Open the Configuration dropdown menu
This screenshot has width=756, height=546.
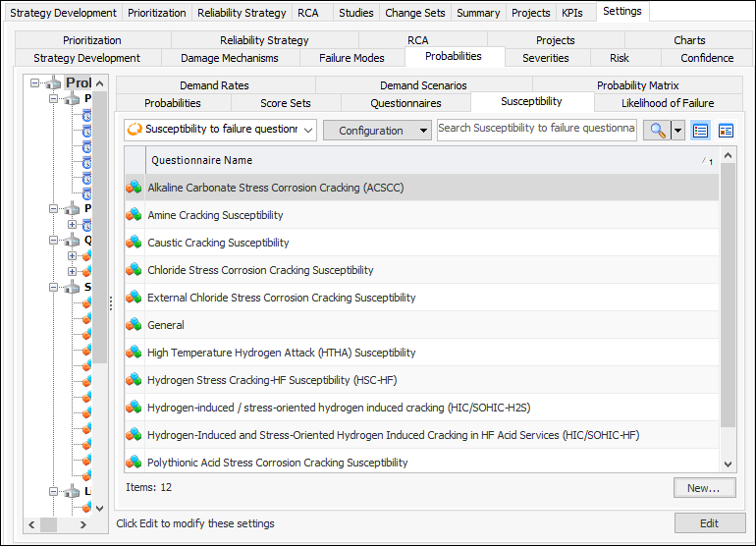point(377,131)
